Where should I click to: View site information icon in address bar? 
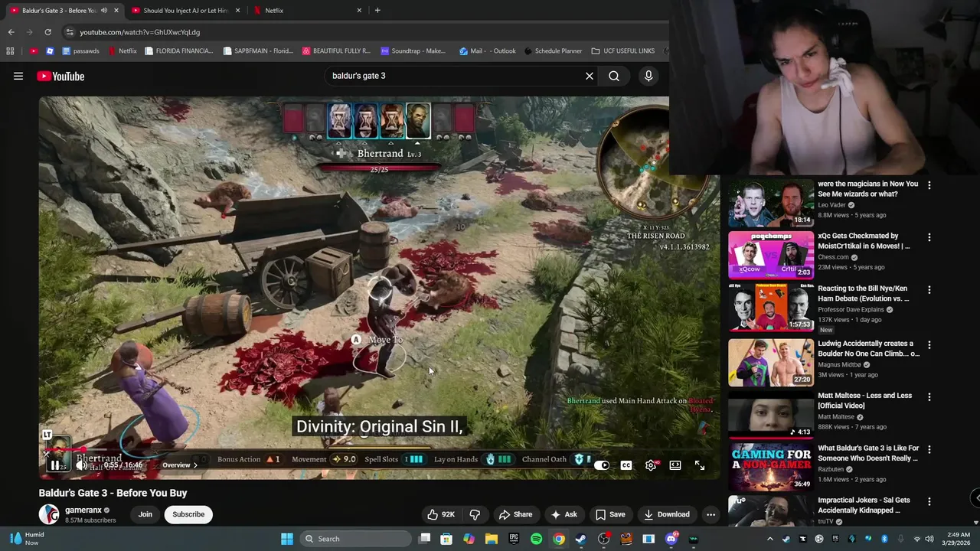click(x=70, y=32)
